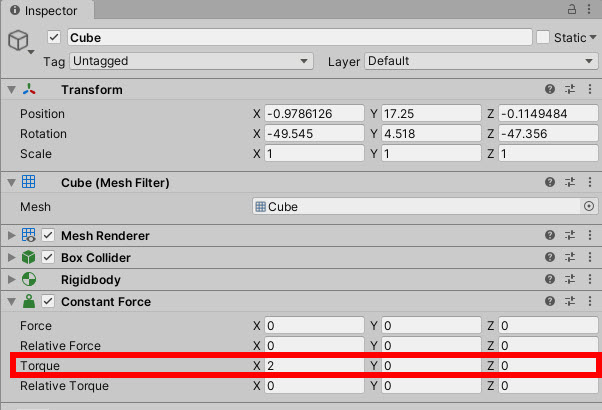Image resolution: width=602 pixels, height=410 pixels.
Task: Expand the Rigidbody component
Action: [x=12, y=279]
